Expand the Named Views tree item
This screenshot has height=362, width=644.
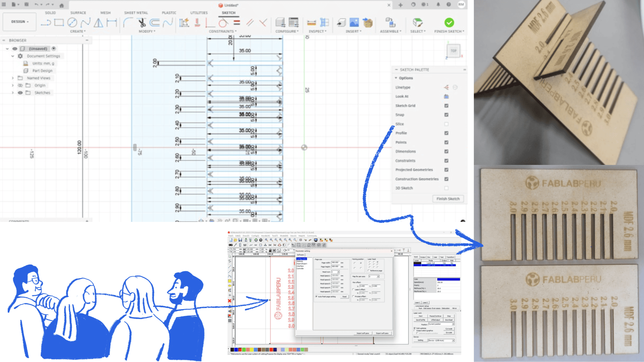coord(13,78)
